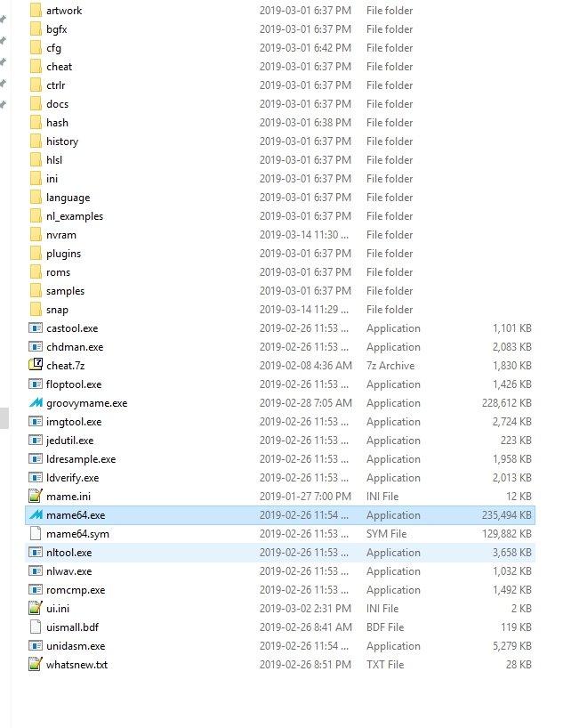Click the language folder icon

click(36, 197)
